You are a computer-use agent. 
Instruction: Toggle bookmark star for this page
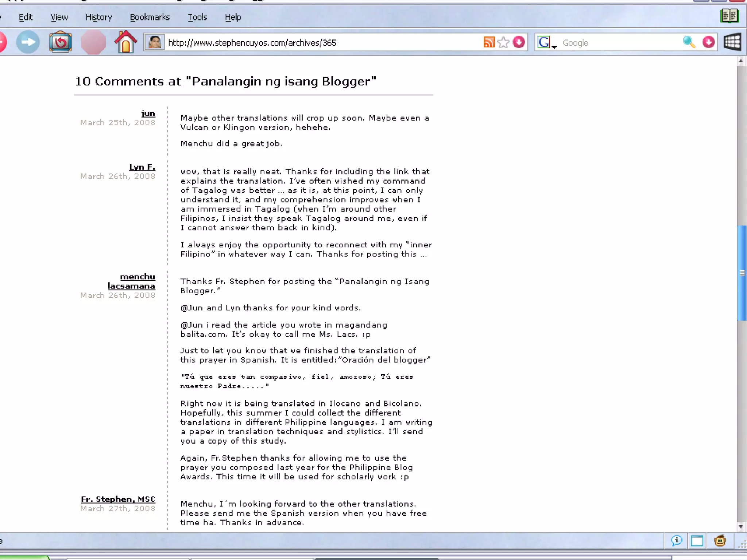tap(503, 42)
